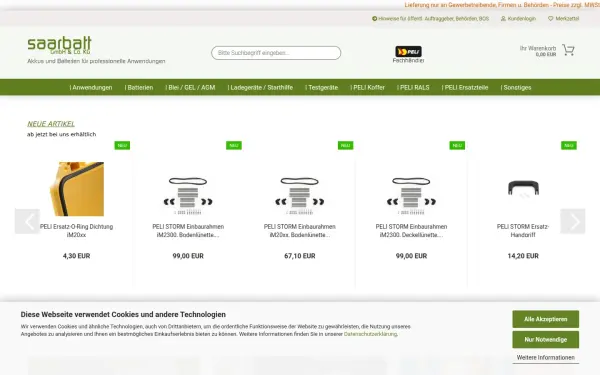Click the NEUE ARTIKEL heading link
The image size is (600, 375).
[51, 124]
